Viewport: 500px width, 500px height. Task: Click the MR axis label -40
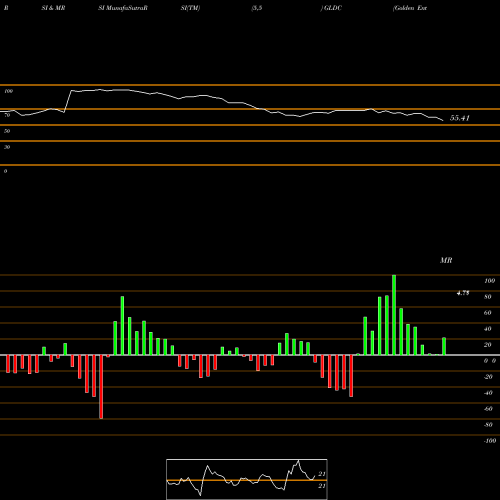(x=488, y=393)
